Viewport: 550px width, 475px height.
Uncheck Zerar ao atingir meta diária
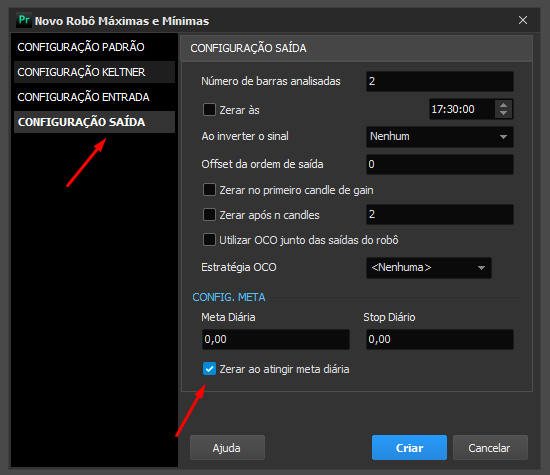point(209,369)
